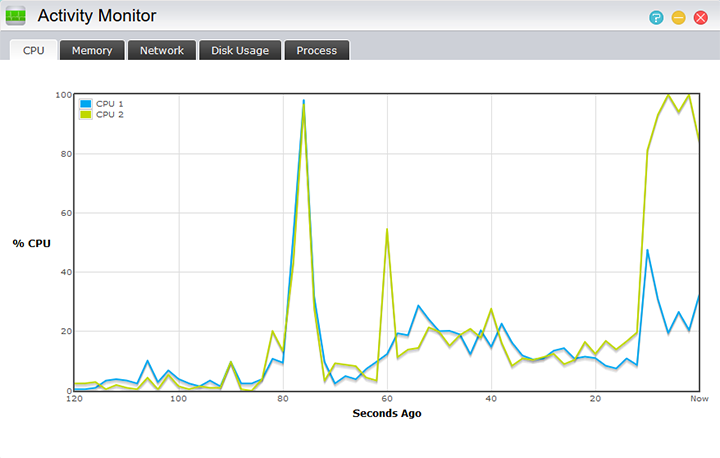720x458 pixels.
Task: Click the '% CPU' y-axis label
Action: pos(31,243)
